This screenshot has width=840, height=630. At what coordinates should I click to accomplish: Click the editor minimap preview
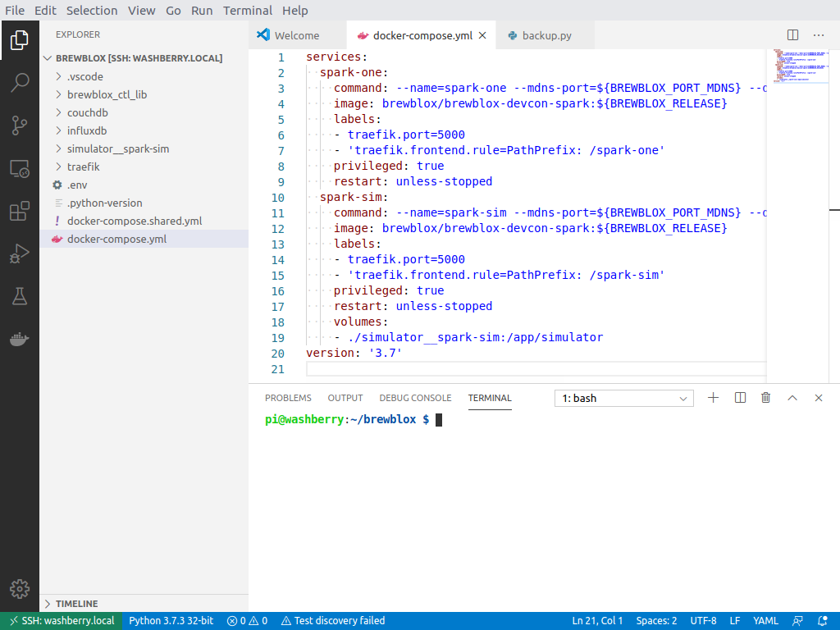click(x=801, y=66)
